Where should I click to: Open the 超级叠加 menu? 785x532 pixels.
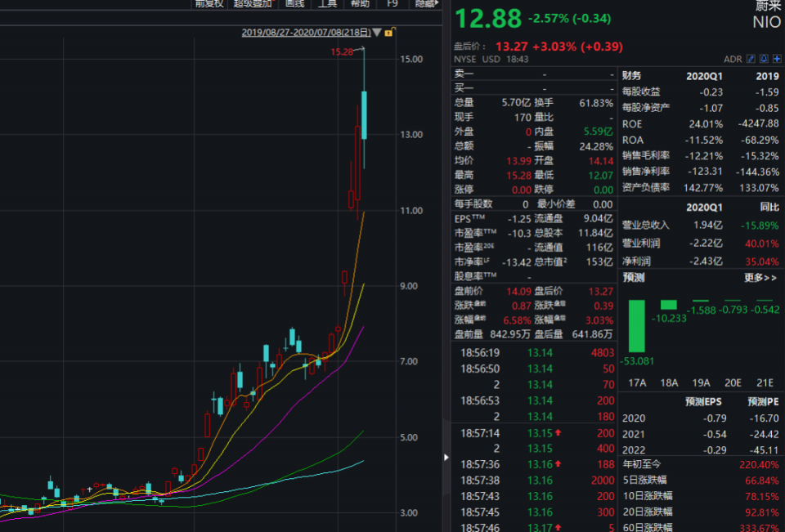[x=253, y=3]
